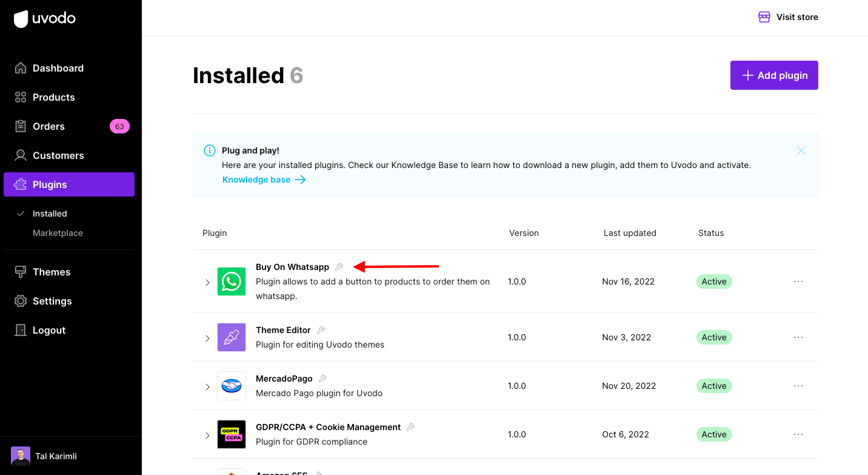Viewport: 868px width, 475px height.
Task: Click the Tal Karimli user name
Action: [x=56, y=456]
